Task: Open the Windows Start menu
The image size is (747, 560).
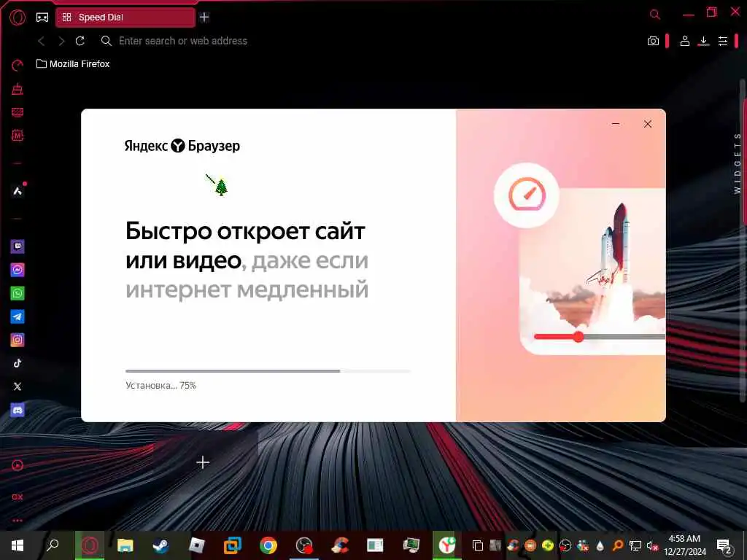Action: point(18,545)
